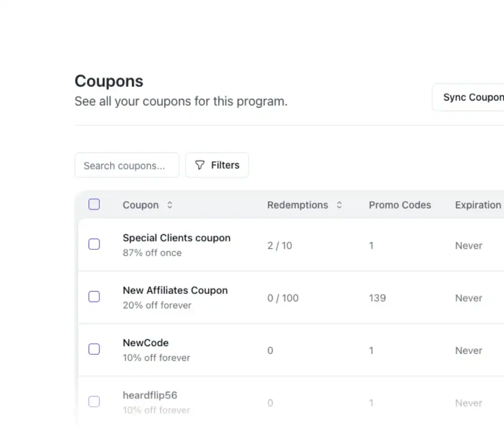Sort by the Redemptions column arrows

pyautogui.click(x=339, y=205)
